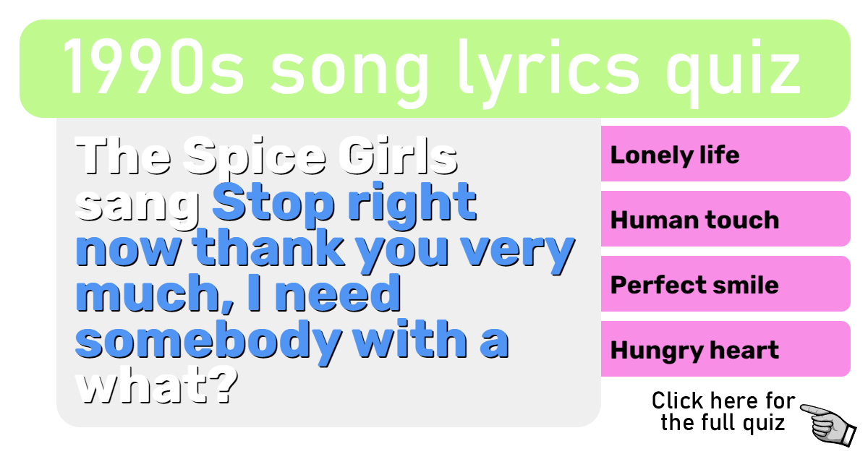The image size is (868, 454).
Task: Click the blue Stop right lyric text
Action: point(345,203)
